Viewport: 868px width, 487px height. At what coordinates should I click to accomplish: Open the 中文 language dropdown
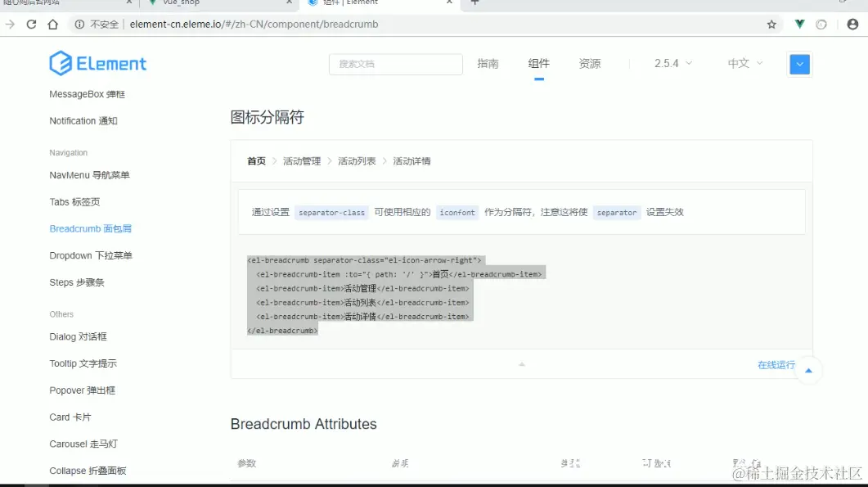[x=743, y=64]
